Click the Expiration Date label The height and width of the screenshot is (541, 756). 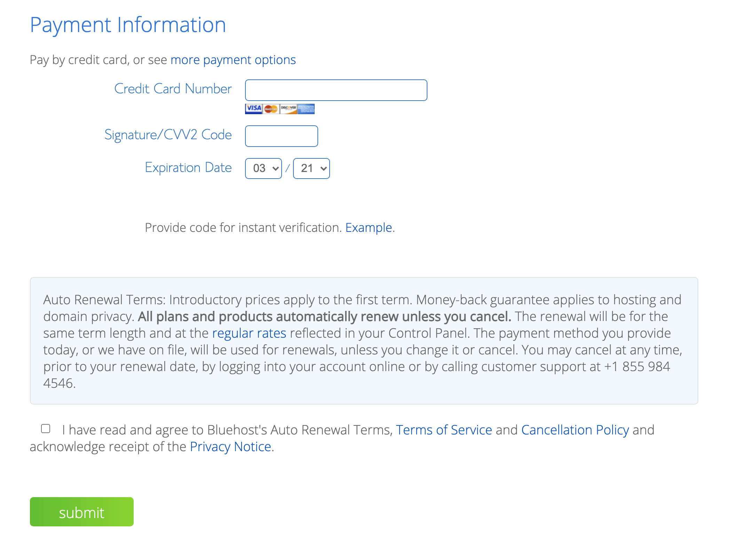[x=188, y=167]
